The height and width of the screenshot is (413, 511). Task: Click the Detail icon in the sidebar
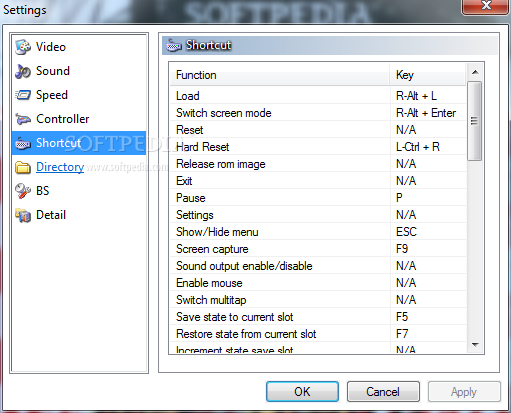[23, 215]
